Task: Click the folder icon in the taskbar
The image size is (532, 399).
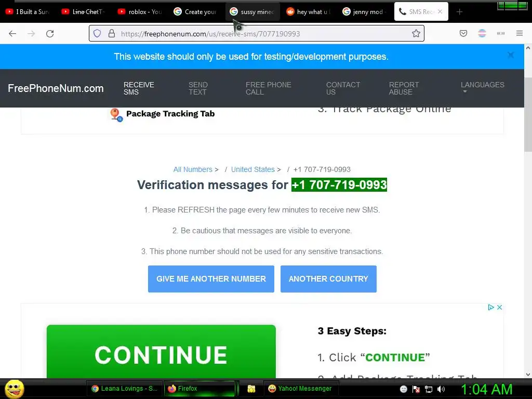Action: point(251,389)
